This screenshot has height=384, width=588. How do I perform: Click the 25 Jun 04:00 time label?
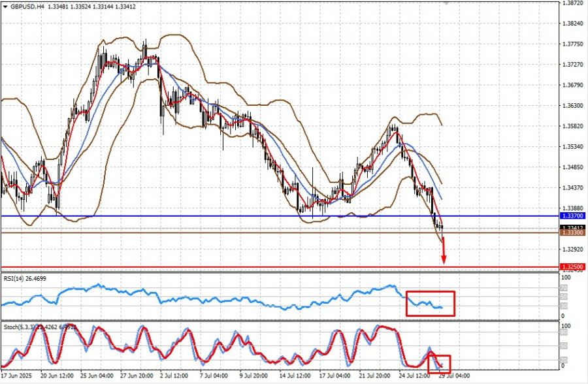97,376
